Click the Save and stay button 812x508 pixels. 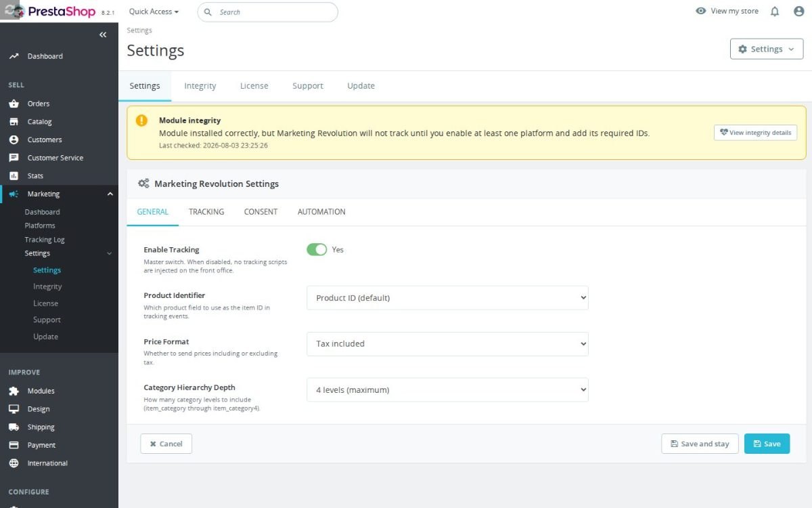[700, 444]
